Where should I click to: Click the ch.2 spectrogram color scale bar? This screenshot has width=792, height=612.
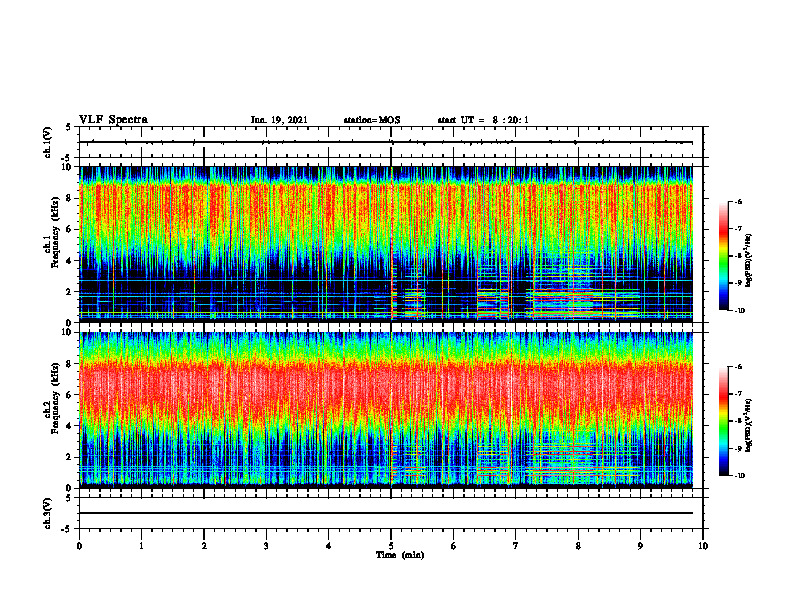[724, 421]
